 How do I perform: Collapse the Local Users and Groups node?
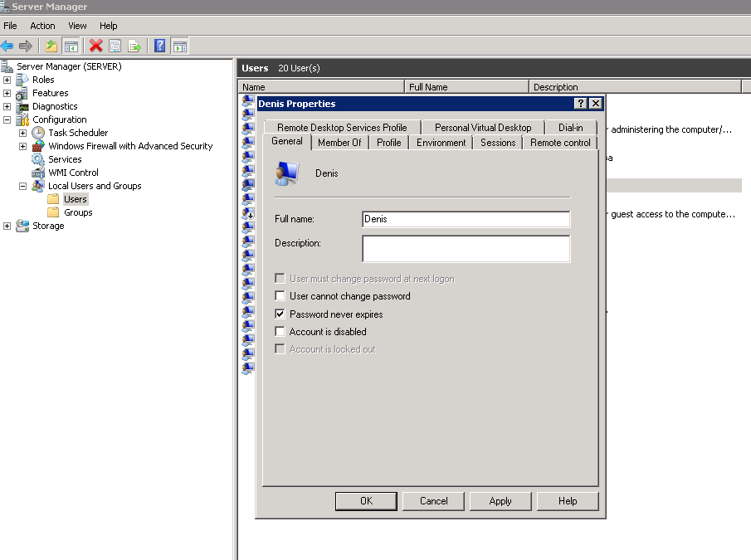click(x=22, y=186)
